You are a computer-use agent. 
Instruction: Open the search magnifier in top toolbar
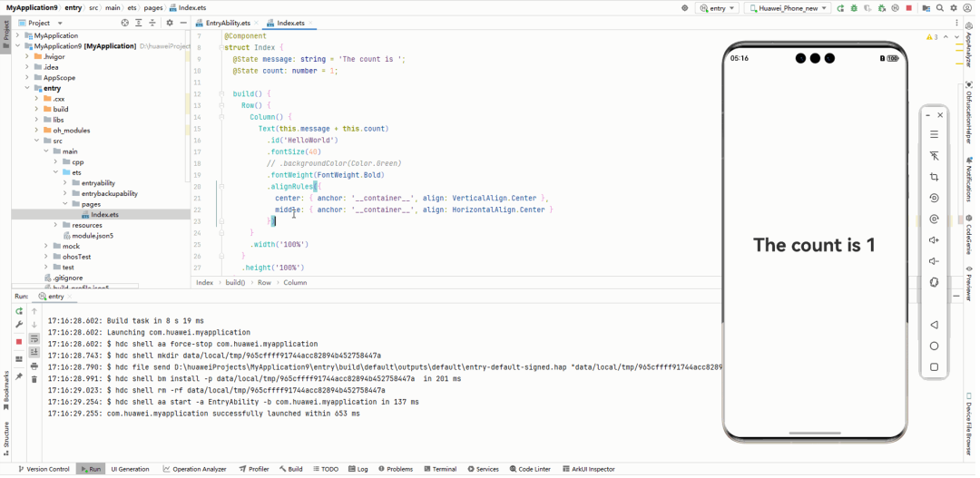click(940, 8)
